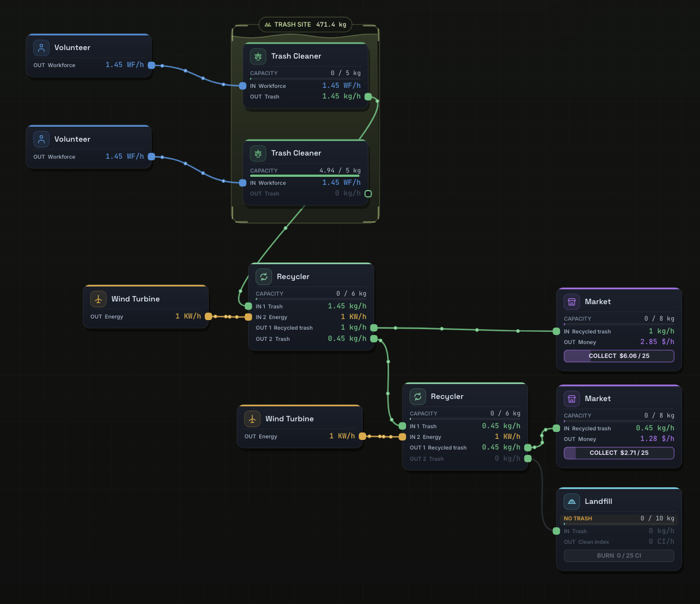700x604 pixels.
Task: Click the top Volunteer node person icon
Action: click(42, 47)
